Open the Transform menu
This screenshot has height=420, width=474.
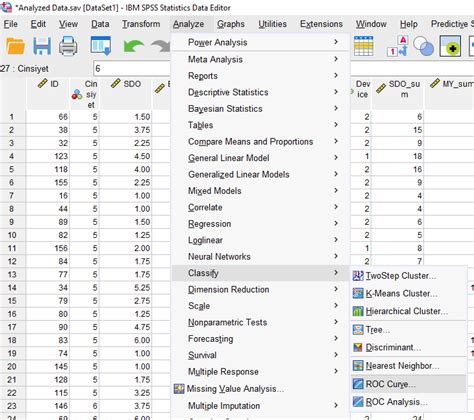(x=141, y=24)
